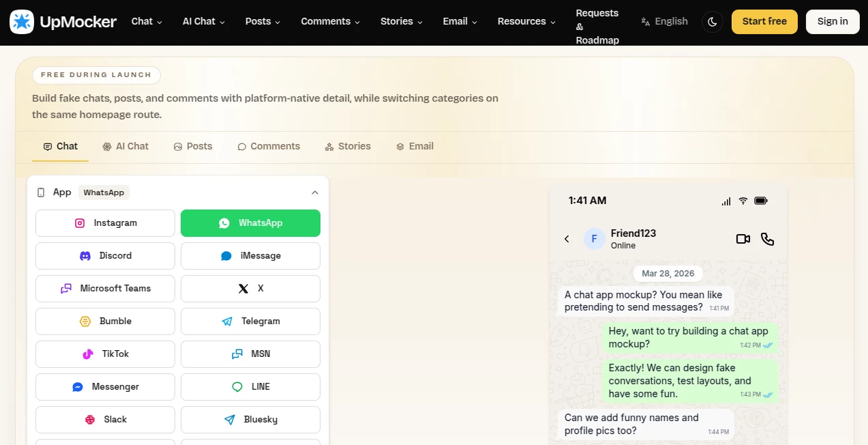Screen dimensions: 868x445
Task: Click the phone call icon in mockup
Action: click(x=768, y=239)
